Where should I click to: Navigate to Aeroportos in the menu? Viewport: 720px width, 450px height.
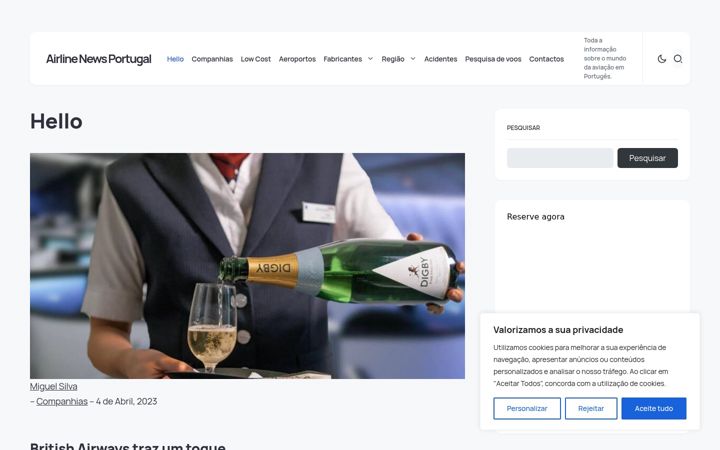(297, 59)
